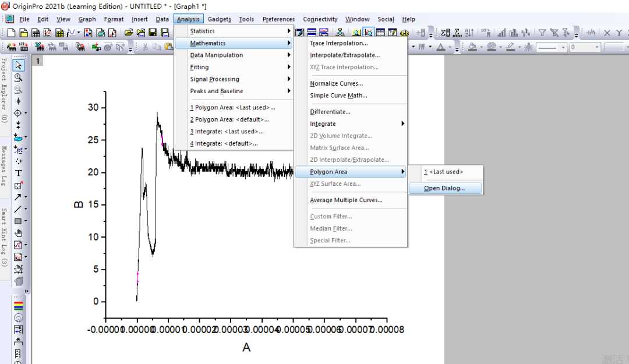Click the Add Data Filter funnel icon

pyautogui.click(x=542, y=33)
